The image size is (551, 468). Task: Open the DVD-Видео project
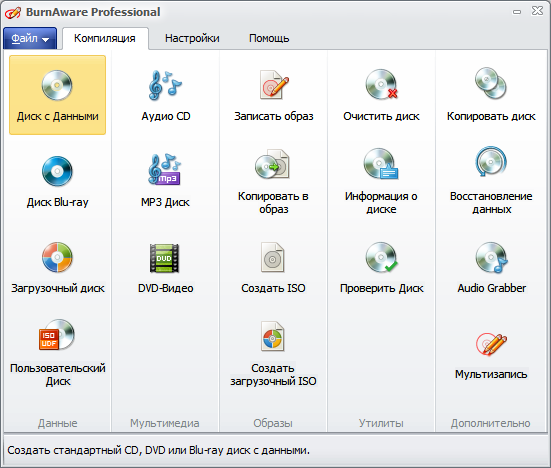[x=166, y=267]
